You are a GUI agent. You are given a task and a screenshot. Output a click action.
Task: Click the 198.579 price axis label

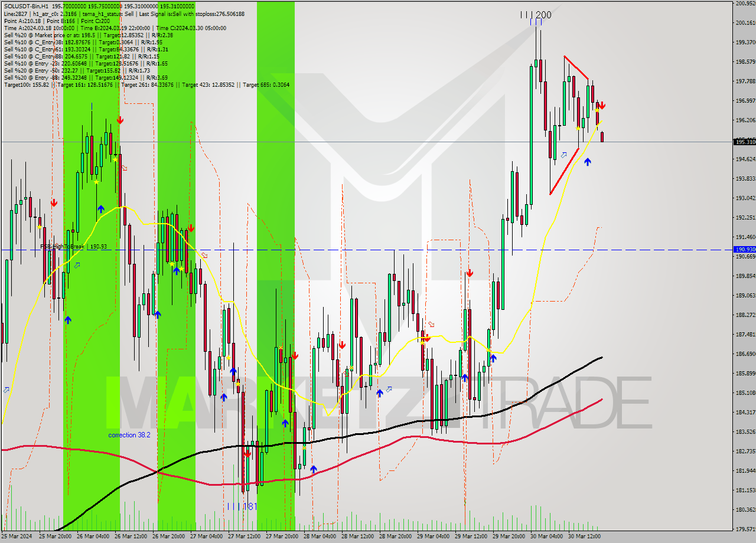[745, 61]
